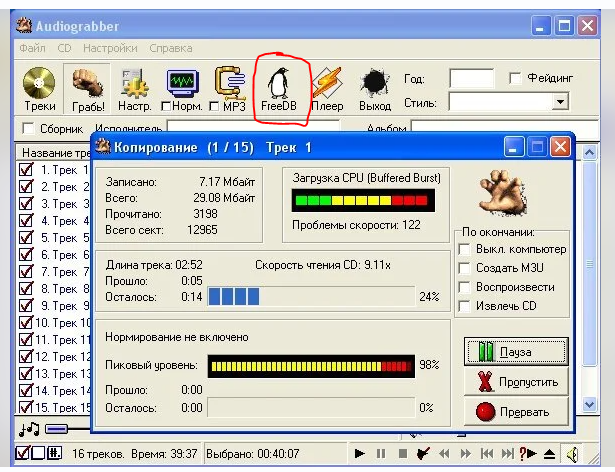Open the Справка menu
Screen dimensions: 615x472
click(x=171, y=48)
